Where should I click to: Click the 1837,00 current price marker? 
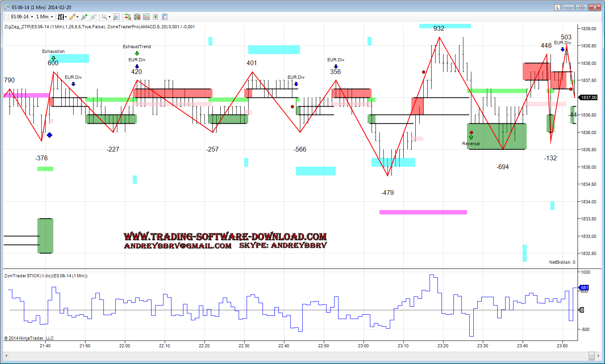(x=588, y=97)
